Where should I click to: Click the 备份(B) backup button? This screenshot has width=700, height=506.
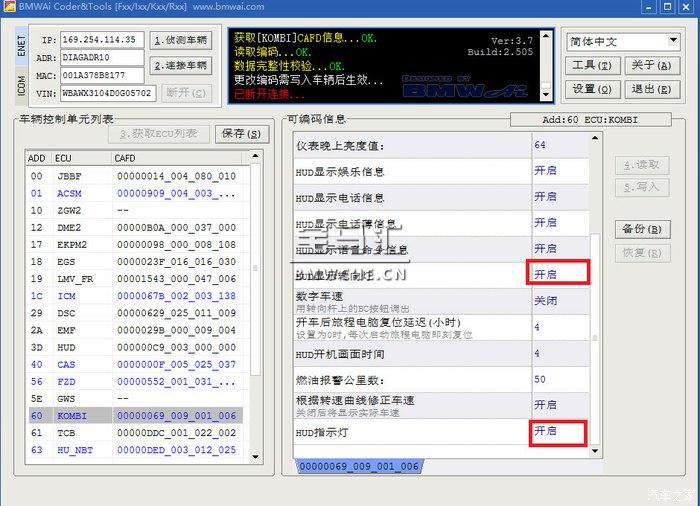[641, 229]
